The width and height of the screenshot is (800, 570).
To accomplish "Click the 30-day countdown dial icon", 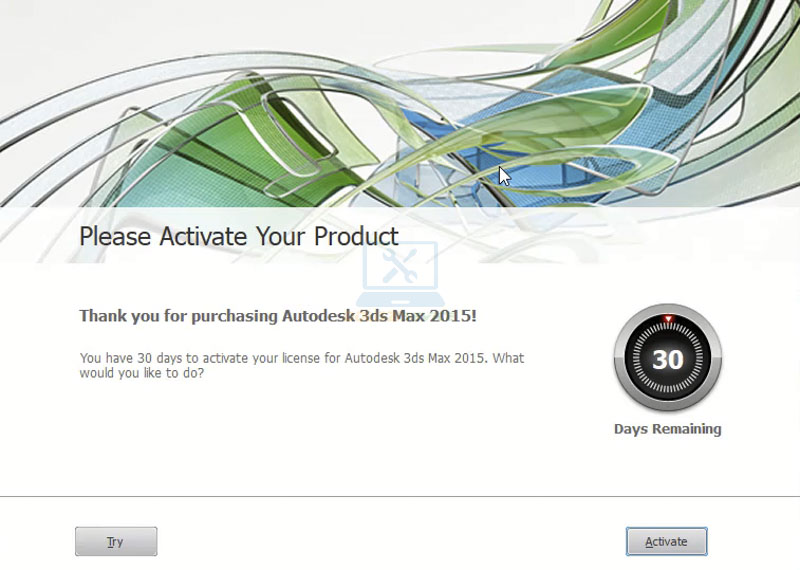I will (x=667, y=359).
